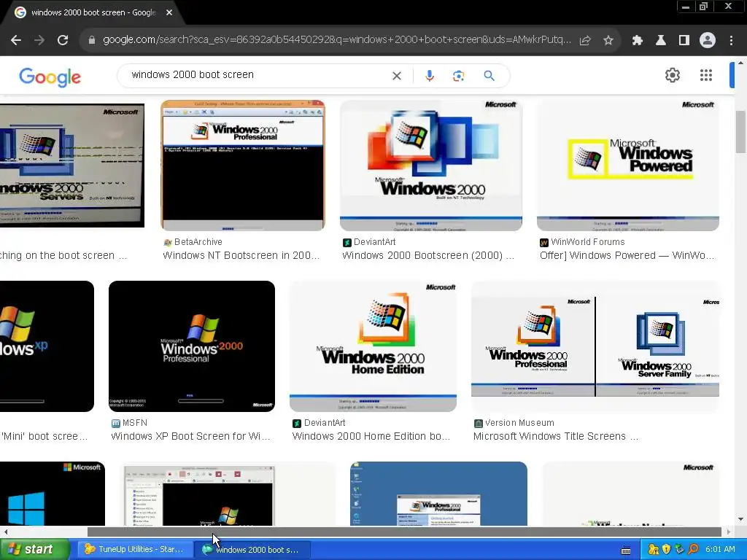The height and width of the screenshot is (560, 747).
Task: Select the 'windows 2000 boot screen - Google' tab
Action: pos(93,13)
